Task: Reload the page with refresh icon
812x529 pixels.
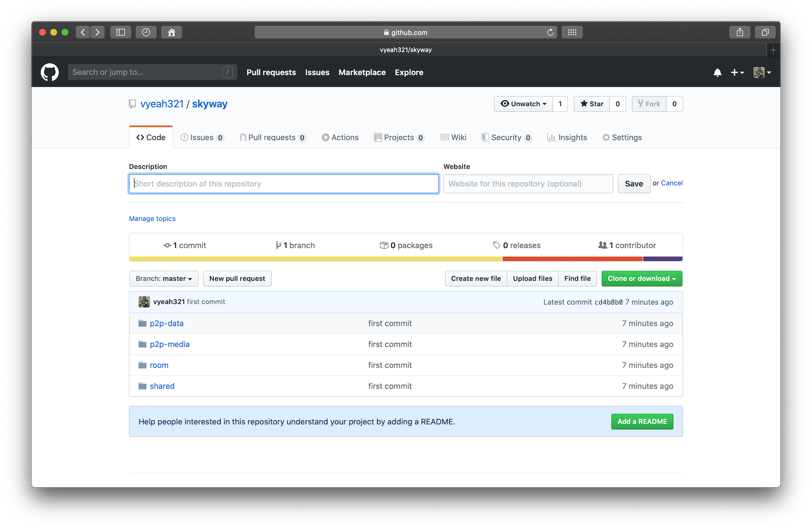Action: point(550,32)
